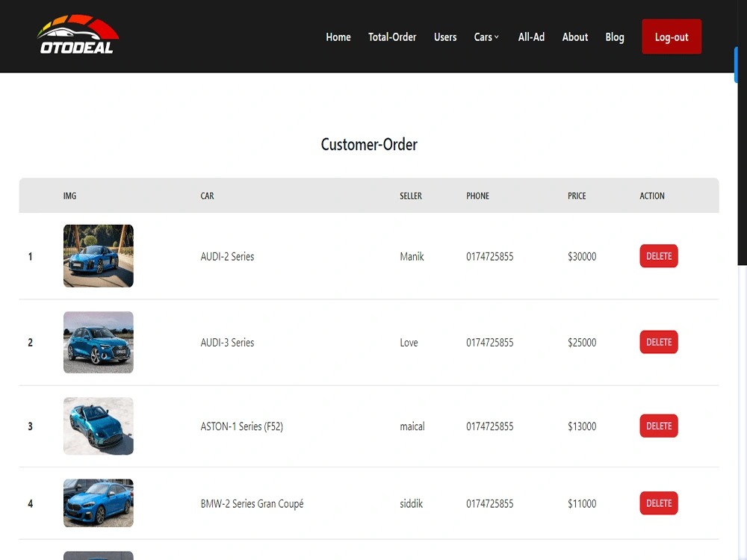Open the Home page

pyautogui.click(x=338, y=37)
